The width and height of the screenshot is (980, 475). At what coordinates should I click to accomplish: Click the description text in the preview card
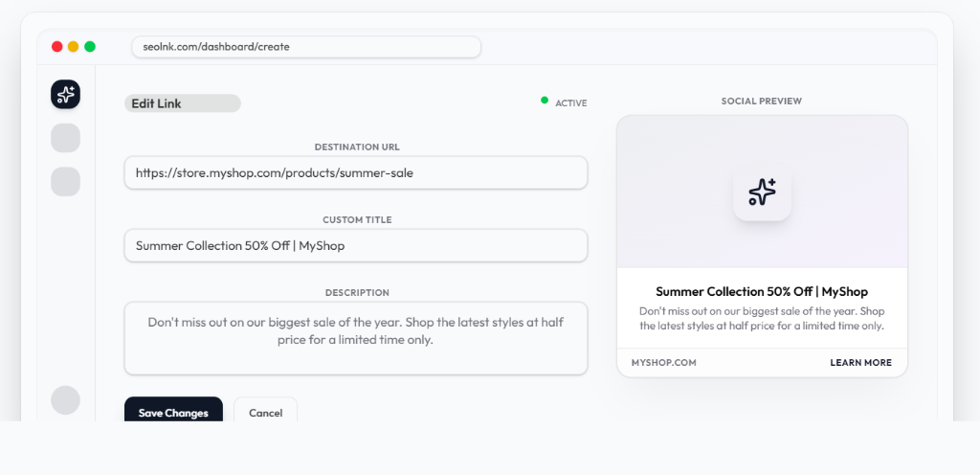coord(762,319)
